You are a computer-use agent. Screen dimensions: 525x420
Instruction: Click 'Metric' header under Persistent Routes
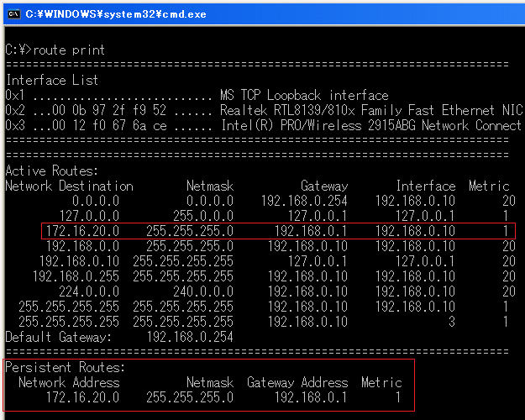coord(381,382)
